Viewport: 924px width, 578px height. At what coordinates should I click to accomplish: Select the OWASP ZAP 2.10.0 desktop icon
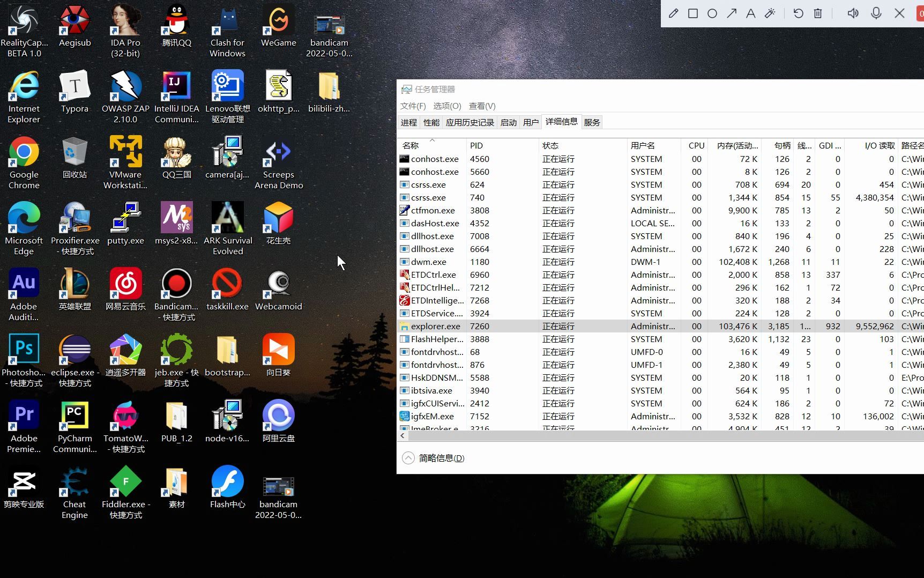[x=125, y=97]
